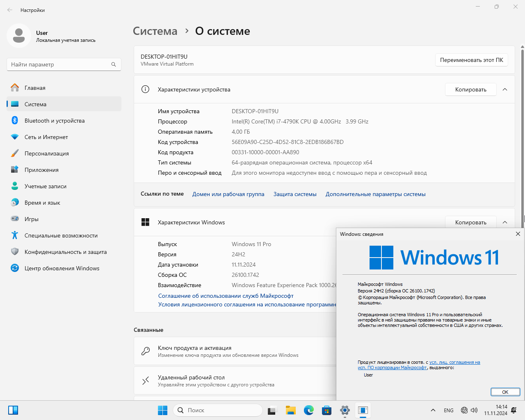
Task: Click device ID value 56E09A90-C25D-4D52-81C8-2EDB186B67BD
Action: pyautogui.click(x=288, y=142)
